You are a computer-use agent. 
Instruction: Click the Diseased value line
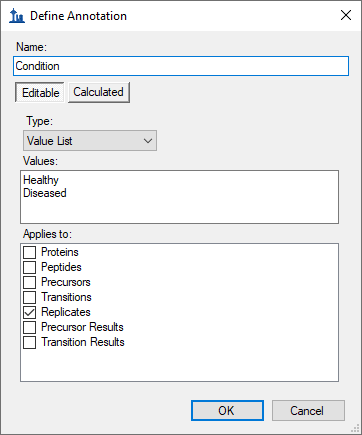45,193
